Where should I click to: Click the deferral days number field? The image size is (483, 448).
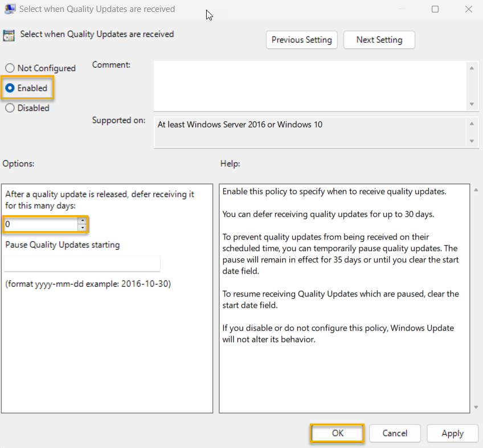point(40,224)
